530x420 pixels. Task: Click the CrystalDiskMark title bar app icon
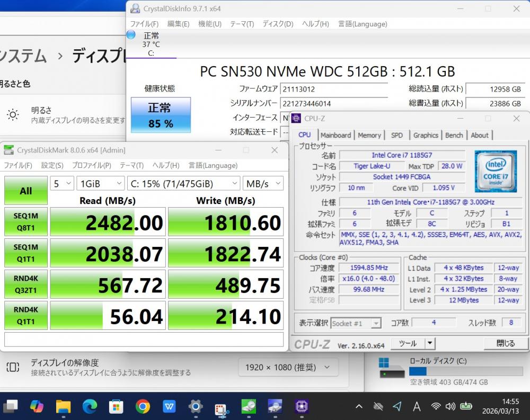9,150
